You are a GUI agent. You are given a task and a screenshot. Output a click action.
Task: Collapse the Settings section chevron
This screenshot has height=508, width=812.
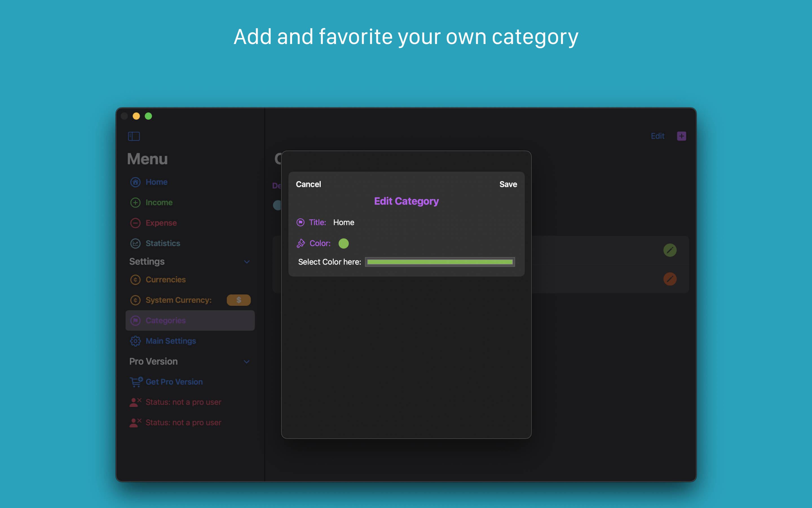click(x=247, y=262)
